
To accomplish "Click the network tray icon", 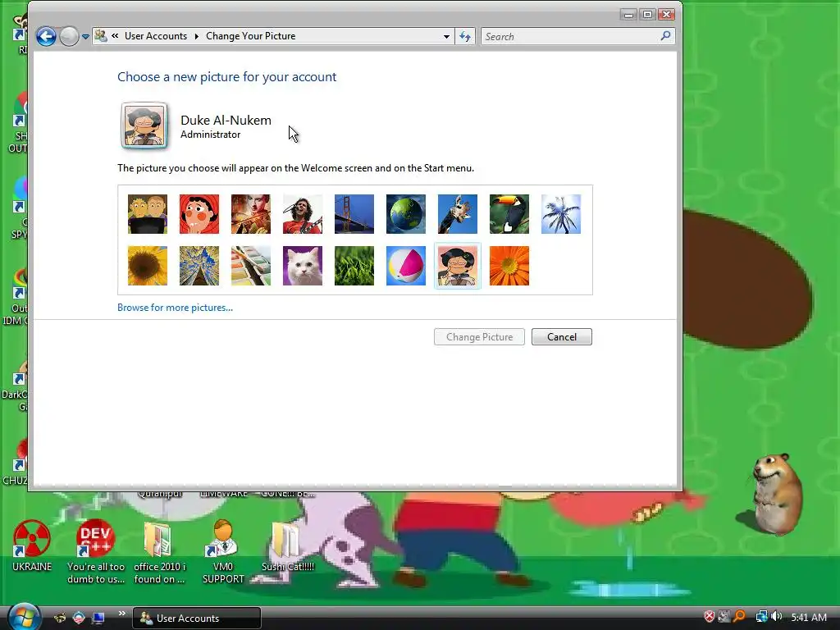I will pyautogui.click(x=761, y=617).
